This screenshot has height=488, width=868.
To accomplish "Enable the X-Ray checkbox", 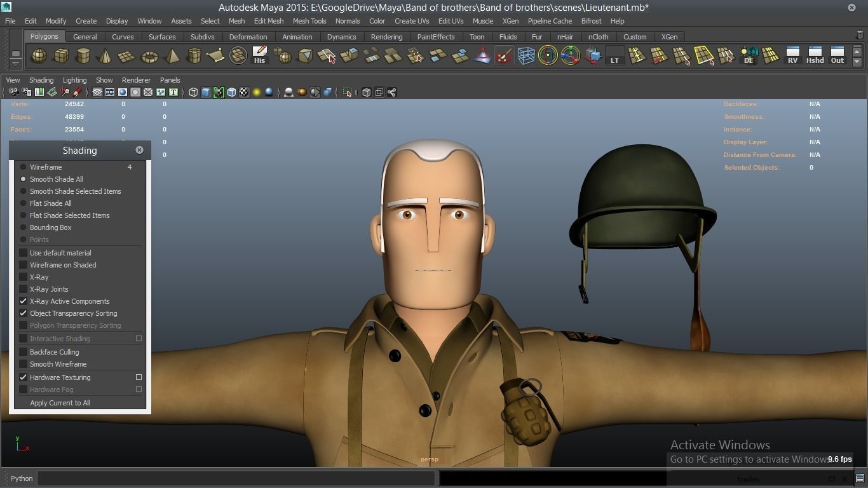I will [x=24, y=277].
